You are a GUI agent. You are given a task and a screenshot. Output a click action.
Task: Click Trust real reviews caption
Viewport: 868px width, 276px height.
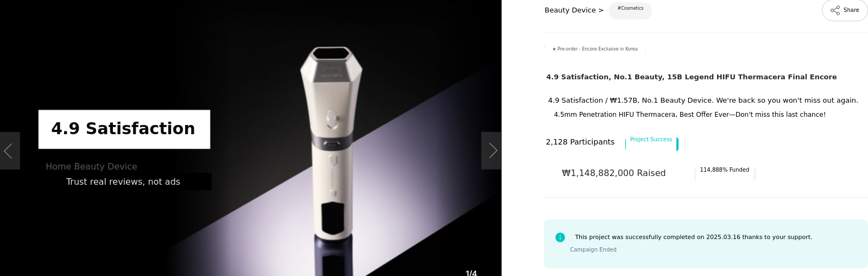click(x=123, y=181)
